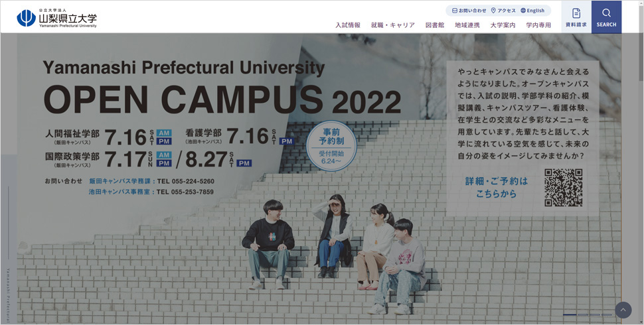
Task: Open the SEARCH magnifier button
Action: coord(606,17)
